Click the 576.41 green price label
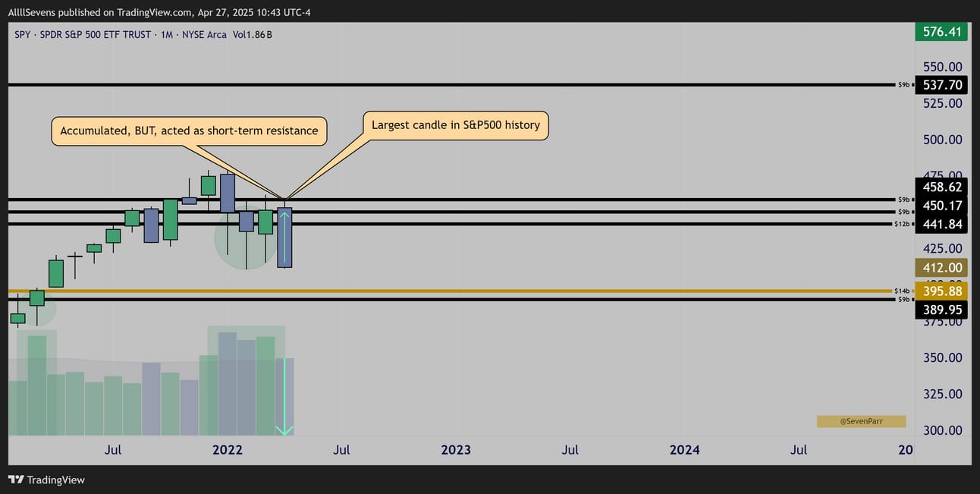The image size is (980, 494). [941, 32]
